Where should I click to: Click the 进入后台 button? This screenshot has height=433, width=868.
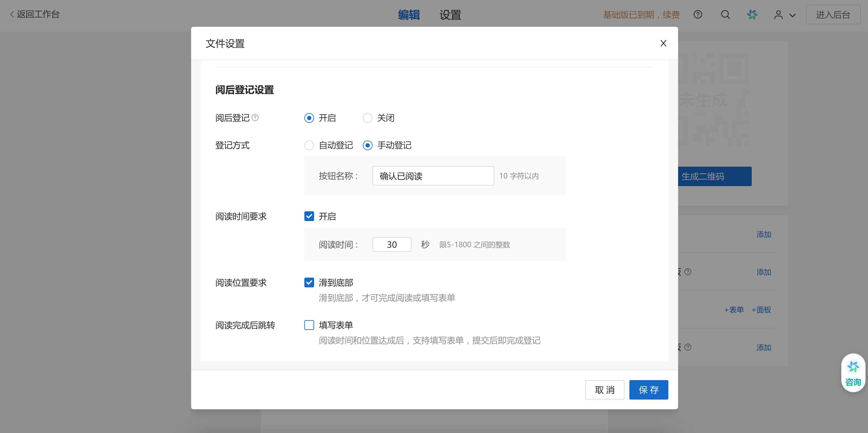coord(833,15)
